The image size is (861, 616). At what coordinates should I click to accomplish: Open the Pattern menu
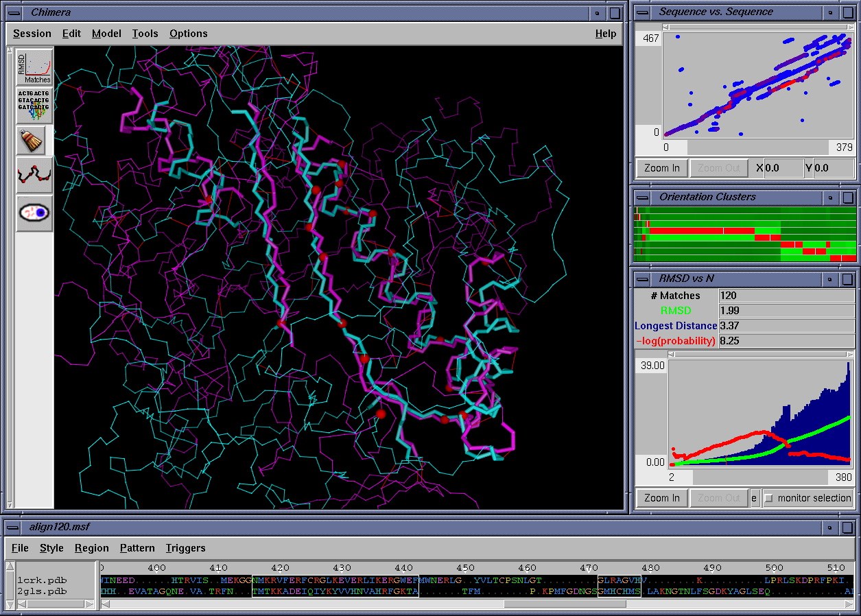(x=137, y=547)
